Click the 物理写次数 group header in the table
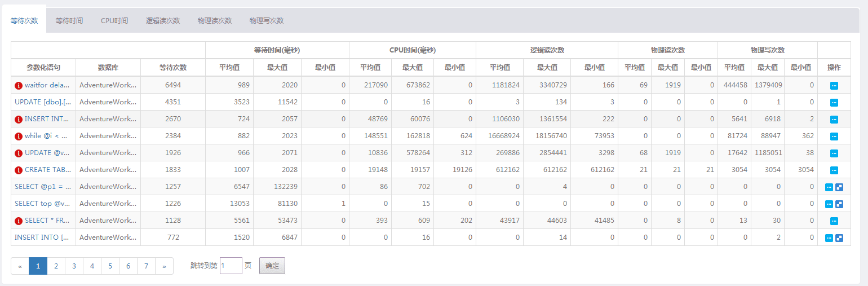 (x=768, y=50)
